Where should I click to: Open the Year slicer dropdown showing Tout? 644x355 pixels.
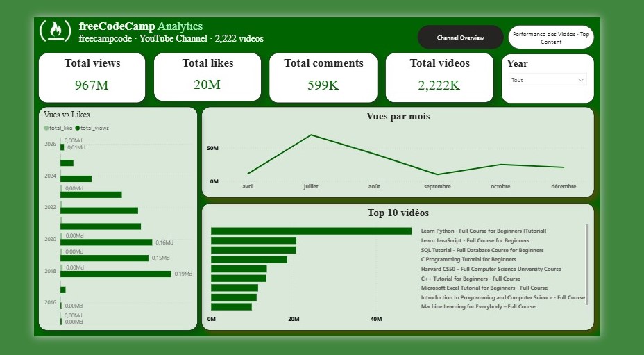[548, 80]
